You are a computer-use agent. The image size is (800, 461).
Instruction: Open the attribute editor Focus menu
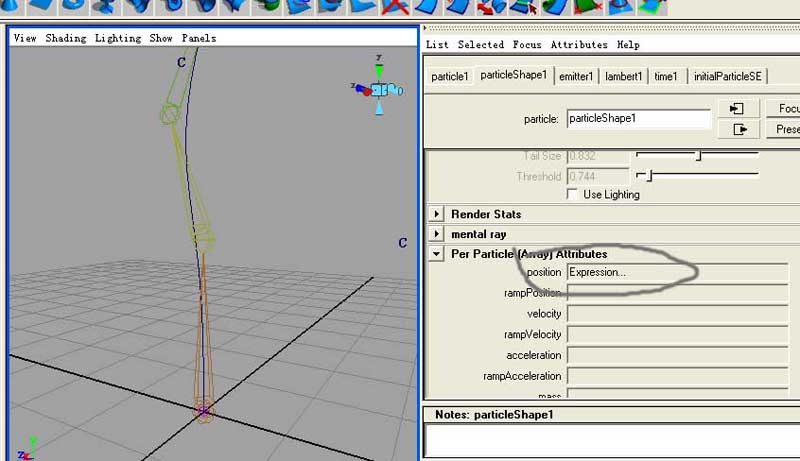(x=527, y=44)
